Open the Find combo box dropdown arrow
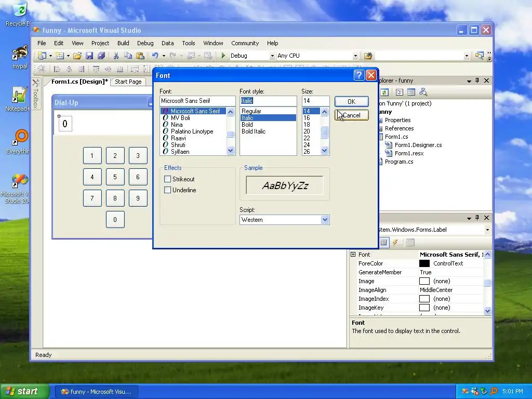Screen dimensions: 532x399 pos(467,56)
